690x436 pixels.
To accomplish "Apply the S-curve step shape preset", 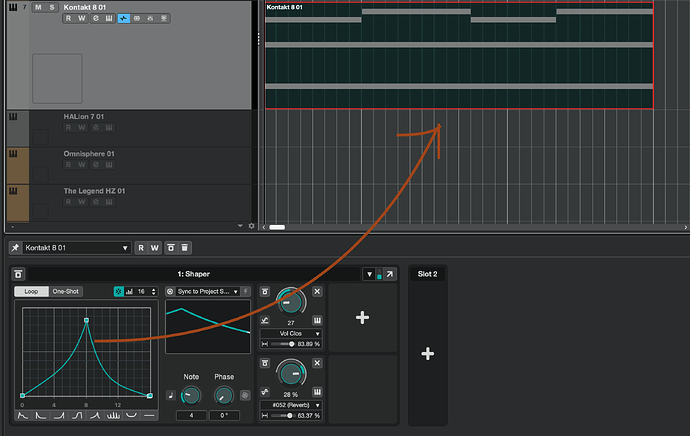I will (x=77, y=415).
